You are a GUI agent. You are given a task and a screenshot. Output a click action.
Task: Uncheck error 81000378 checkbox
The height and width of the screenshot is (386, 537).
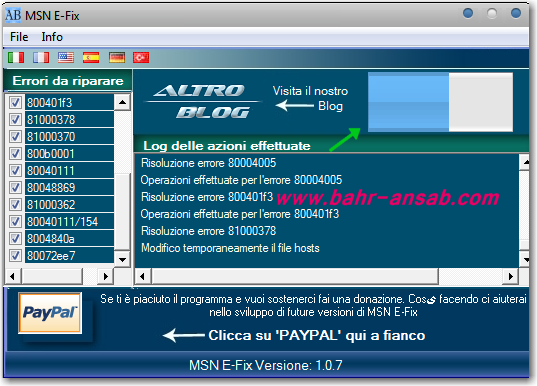click(x=15, y=120)
